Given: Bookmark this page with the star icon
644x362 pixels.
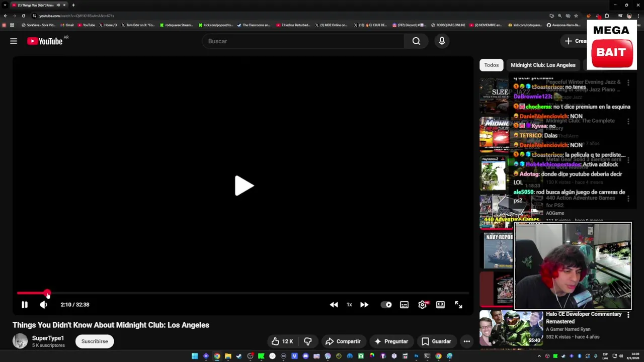Looking at the screenshot, I should point(576,16).
